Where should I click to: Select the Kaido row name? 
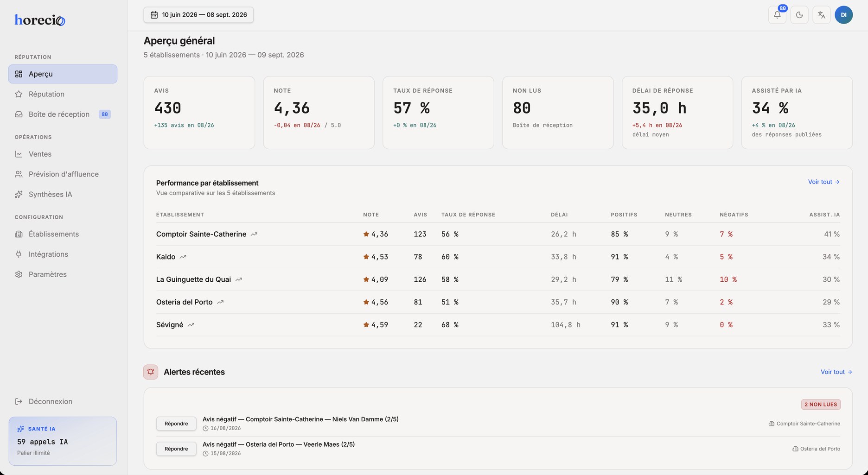point(166,257)
